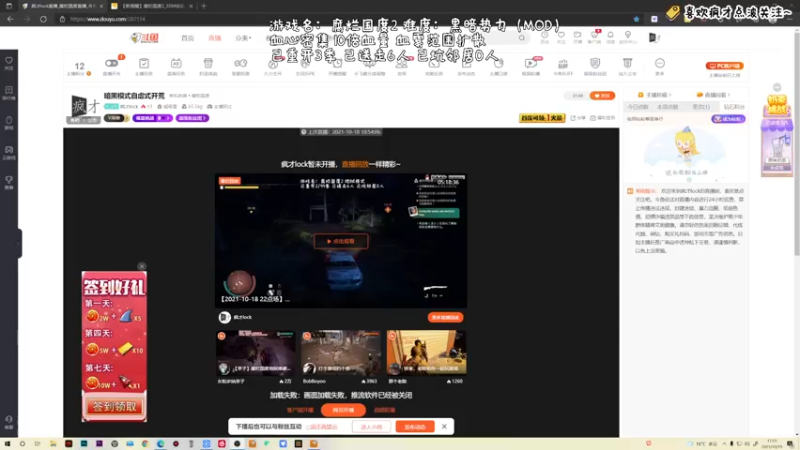The image size is (800, 450).
Task: Click the ranking list icon in left sidebar
Action: click(9, 92)
